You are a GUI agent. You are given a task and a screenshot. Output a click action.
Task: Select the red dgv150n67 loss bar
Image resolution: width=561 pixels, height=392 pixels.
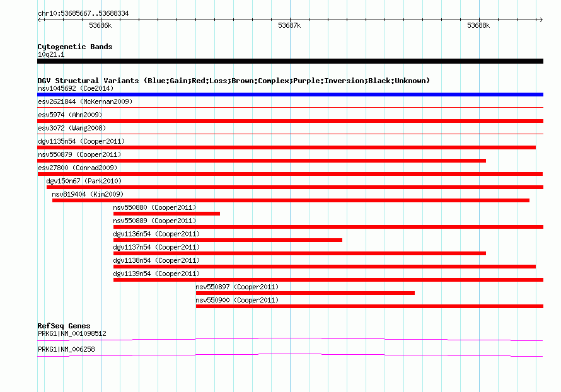(x=295, y=187)
